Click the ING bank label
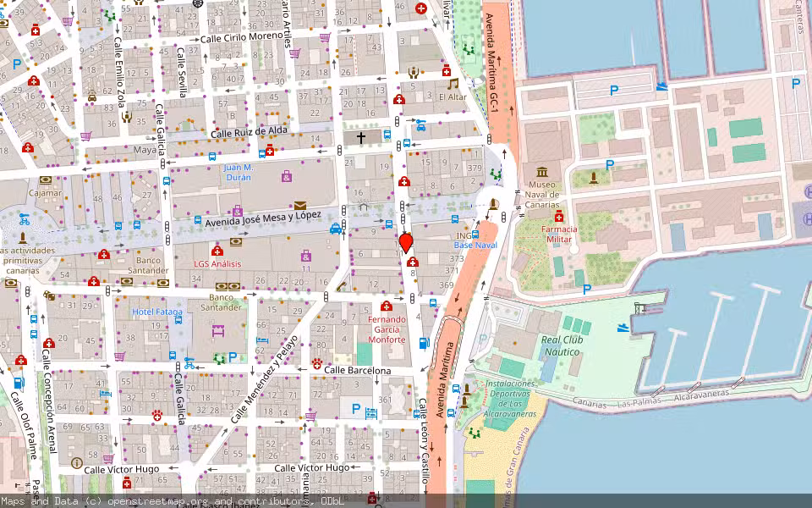The image size is (812, 508). pos(464,235)
